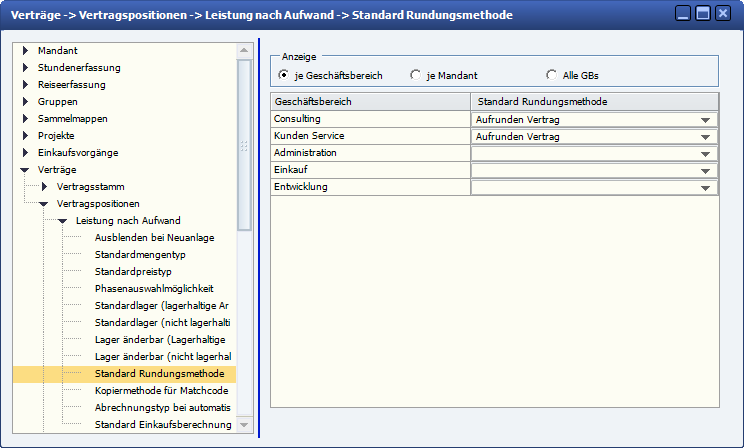
Task: Expand the Projekte tree node arrow
Action: click(26, 136)
